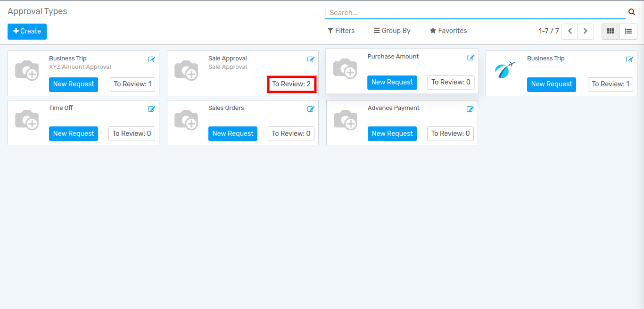644x309 pixels.
Task: Start New Request for Time Off
Action: click(74, 134)
